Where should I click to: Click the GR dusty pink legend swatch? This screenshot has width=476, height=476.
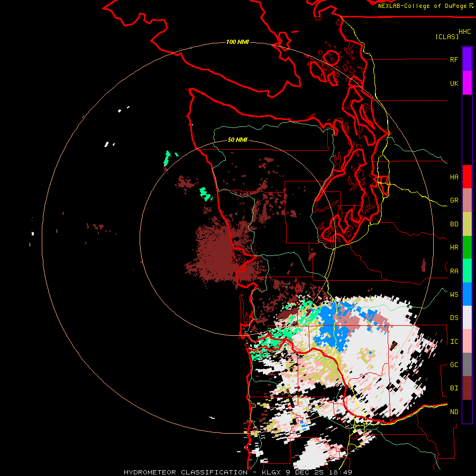[x=467, y=200]
